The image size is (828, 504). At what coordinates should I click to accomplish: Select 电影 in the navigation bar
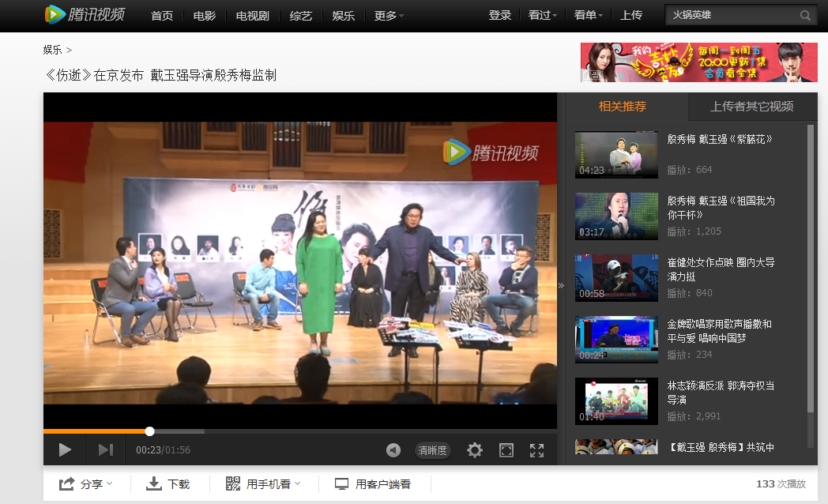click(x=203, y=15)
